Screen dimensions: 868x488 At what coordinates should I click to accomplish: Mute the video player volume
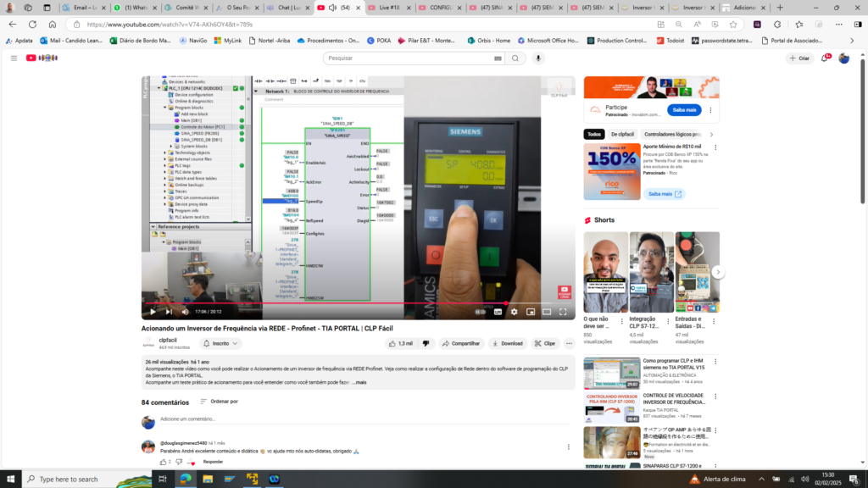[185, 312]
